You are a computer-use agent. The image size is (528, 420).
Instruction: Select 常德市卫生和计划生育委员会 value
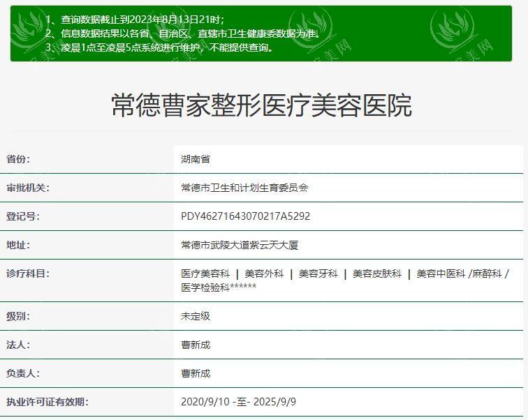coord(244,188)
